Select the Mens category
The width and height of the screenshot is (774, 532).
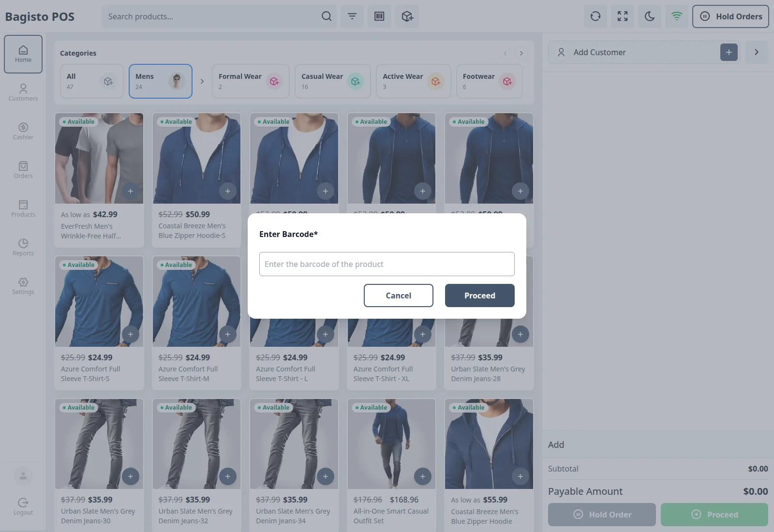tap(161, 81)
